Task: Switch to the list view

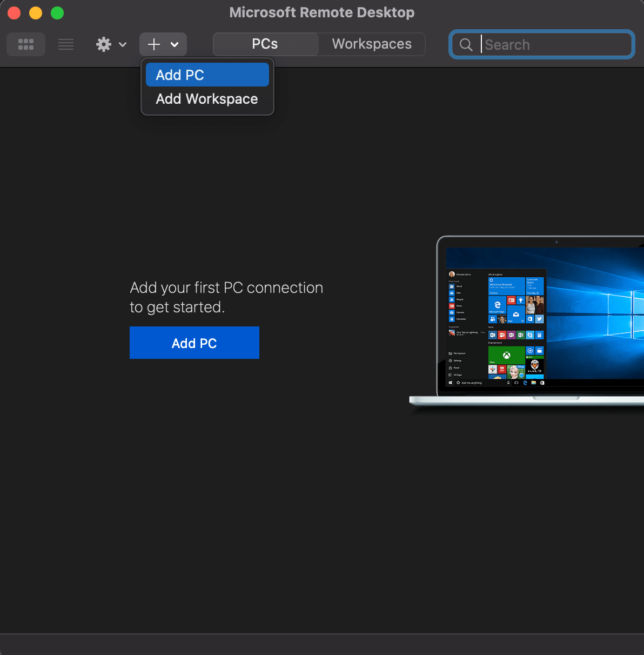Action: (x=66, y=44)
